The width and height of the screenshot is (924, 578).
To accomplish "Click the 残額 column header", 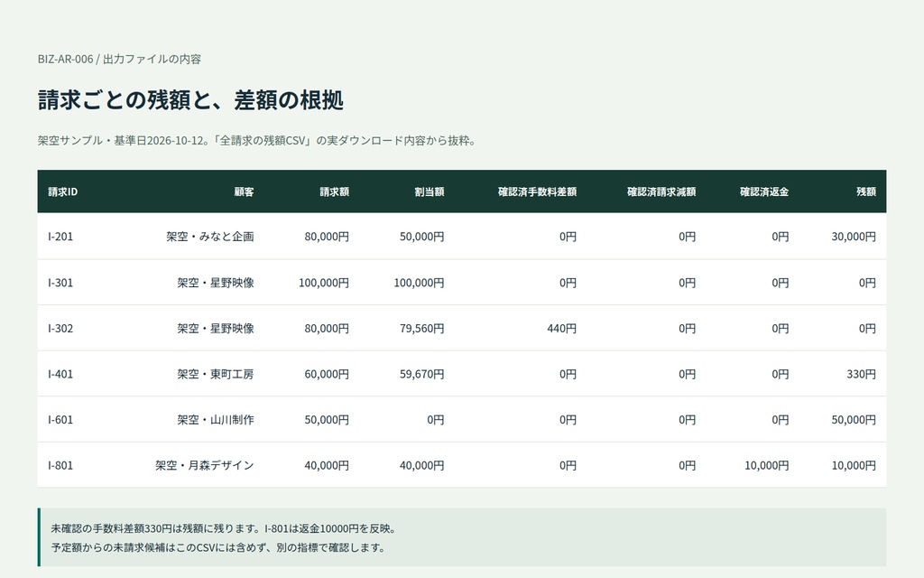I will point(866,191).
